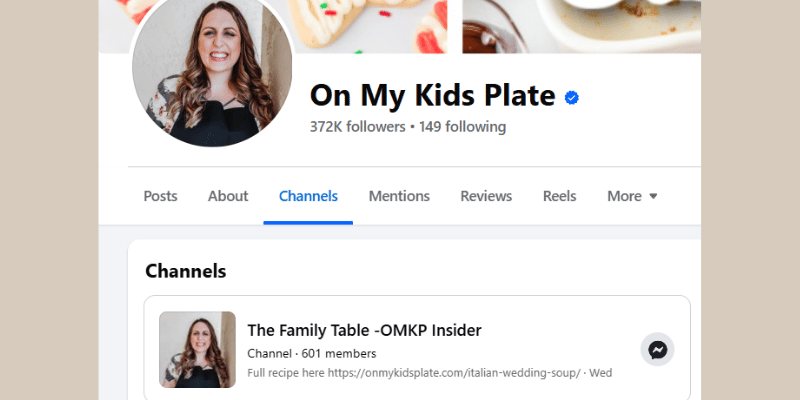Click the Channels section heading

click(186, 271)
